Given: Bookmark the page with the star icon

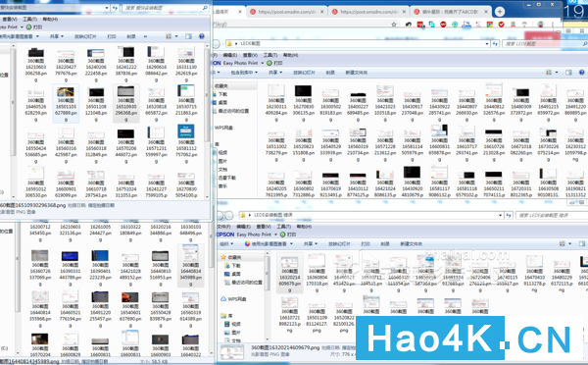Looking at the screenshot, I should coord(394,25).
